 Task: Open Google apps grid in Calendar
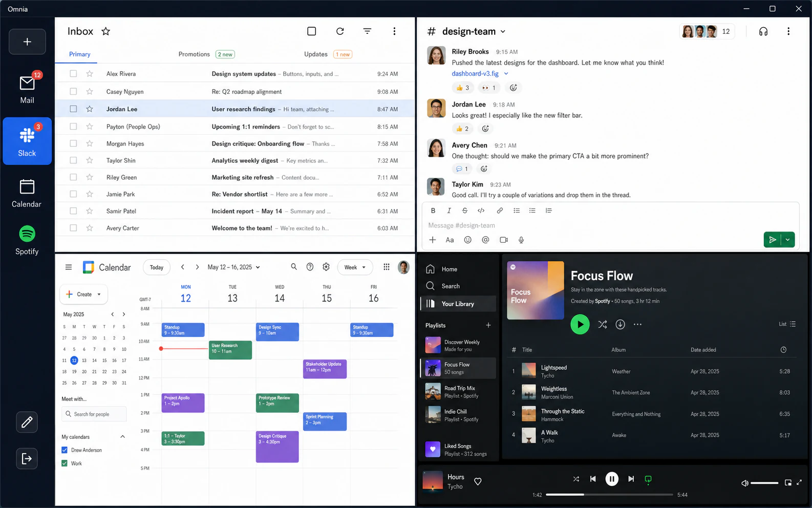coord(387,267)
